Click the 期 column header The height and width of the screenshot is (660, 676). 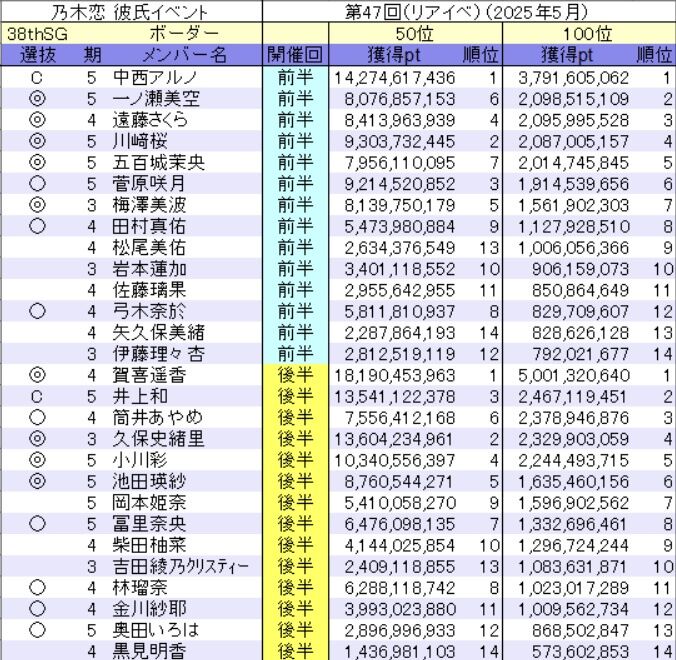coord(92,55)
